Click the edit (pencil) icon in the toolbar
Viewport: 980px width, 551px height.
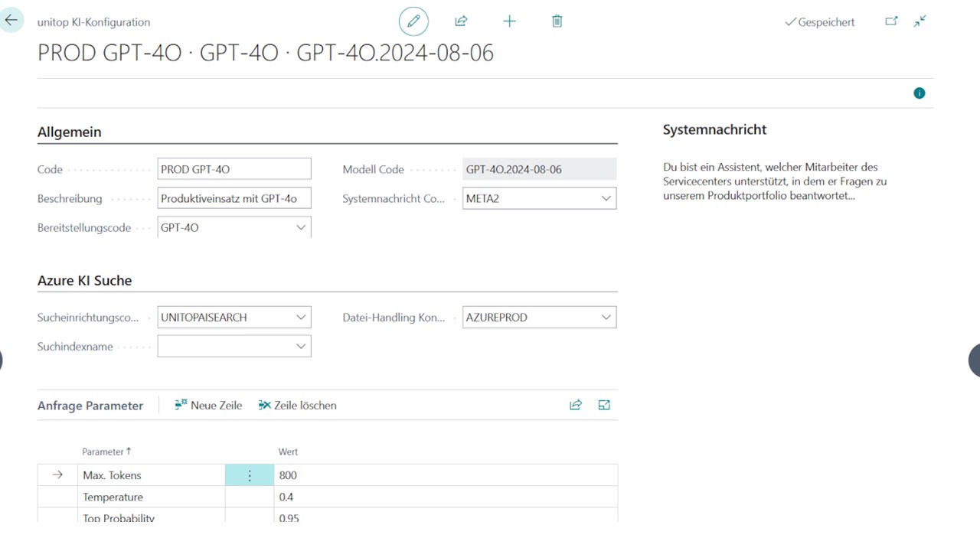tap(413, 21)
